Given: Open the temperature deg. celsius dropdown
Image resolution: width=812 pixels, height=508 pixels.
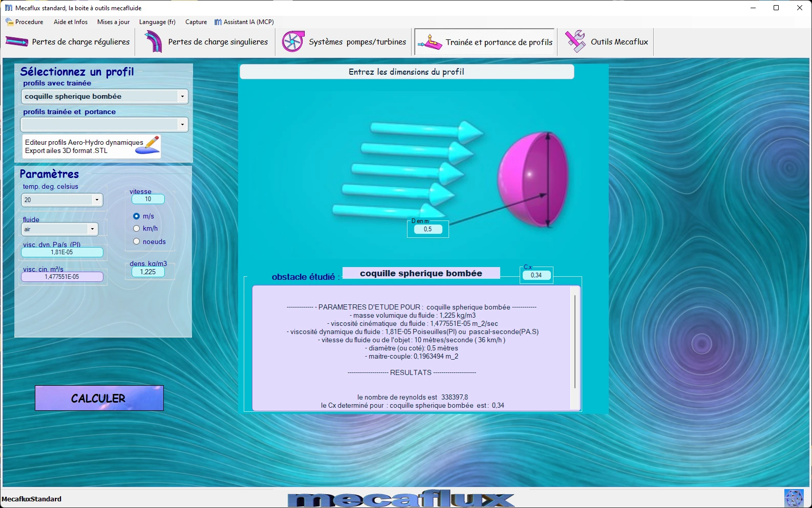Looking at the screenshot, I should click(x=97, y=200).
